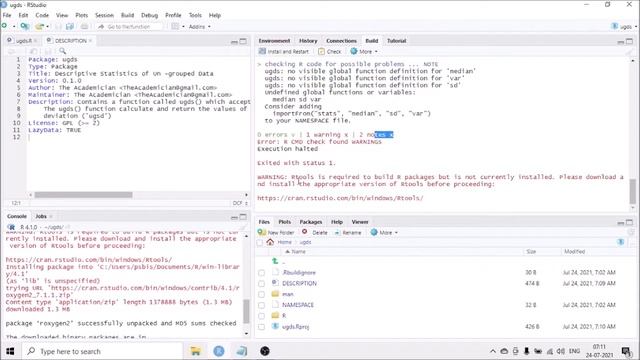Click the Open file folder icon
Screen dimensions: 640x360
click(39, 27)
